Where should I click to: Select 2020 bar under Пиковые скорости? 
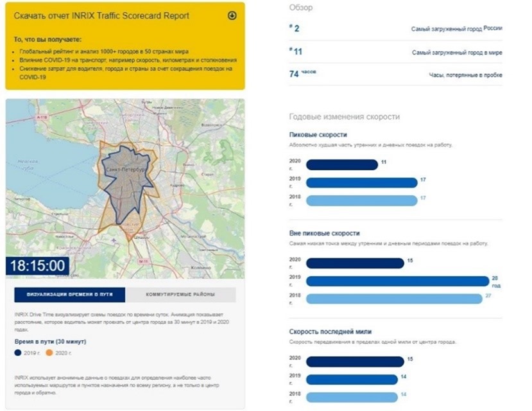point(341,164)
